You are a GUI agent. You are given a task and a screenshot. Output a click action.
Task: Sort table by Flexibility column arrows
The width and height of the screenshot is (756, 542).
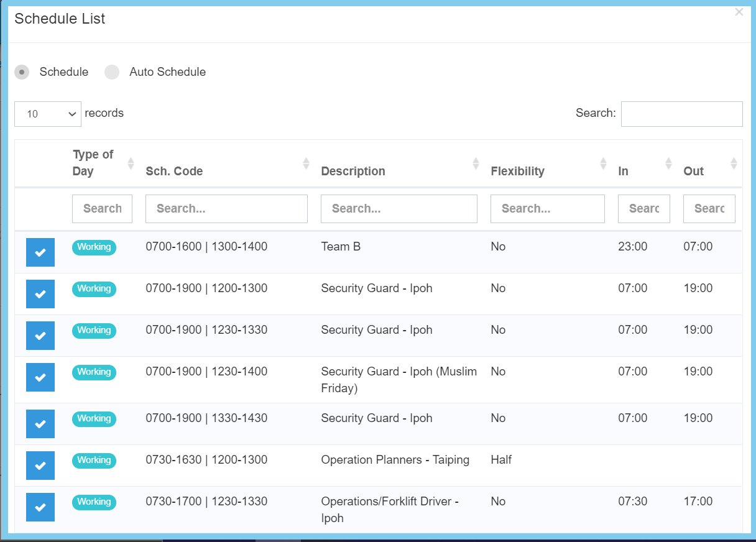603,163
